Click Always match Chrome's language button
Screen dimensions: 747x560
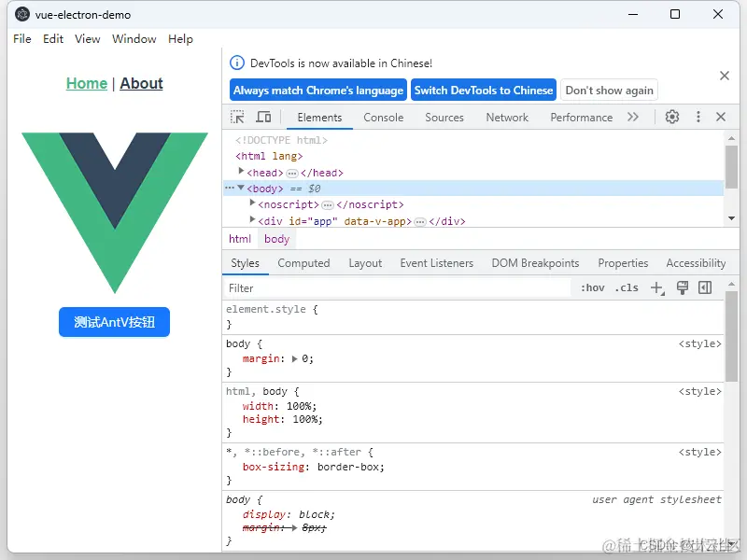click(318, 90)
